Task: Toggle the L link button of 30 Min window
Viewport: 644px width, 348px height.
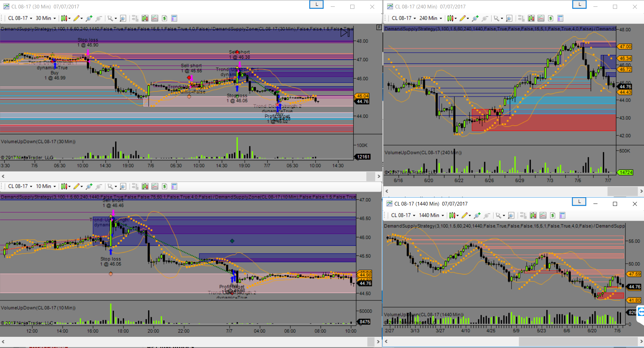Action: (317, 4)
